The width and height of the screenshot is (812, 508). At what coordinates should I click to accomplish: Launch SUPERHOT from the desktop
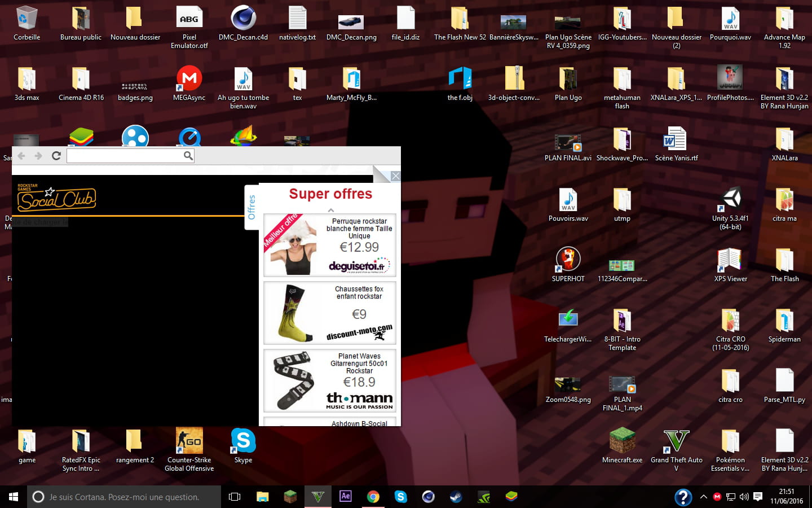tap(568, 264)
